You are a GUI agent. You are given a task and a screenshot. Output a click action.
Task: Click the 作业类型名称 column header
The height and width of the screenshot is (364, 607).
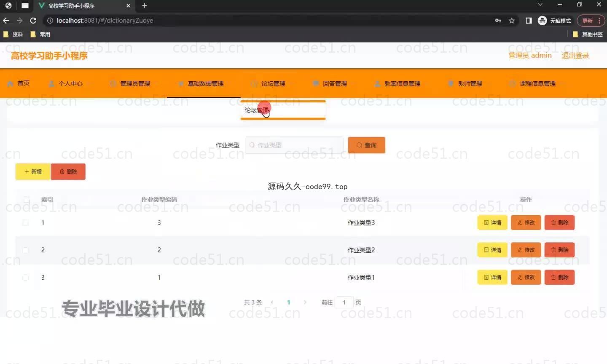[361, 199]
